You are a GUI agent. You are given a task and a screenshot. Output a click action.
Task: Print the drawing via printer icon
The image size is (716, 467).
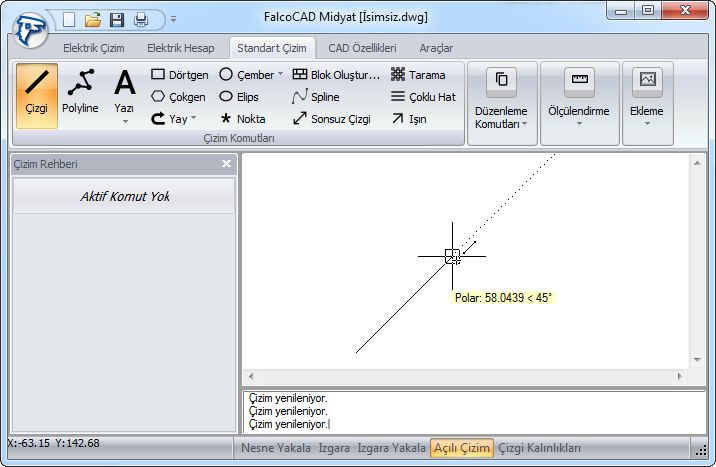tap(141, 20)
